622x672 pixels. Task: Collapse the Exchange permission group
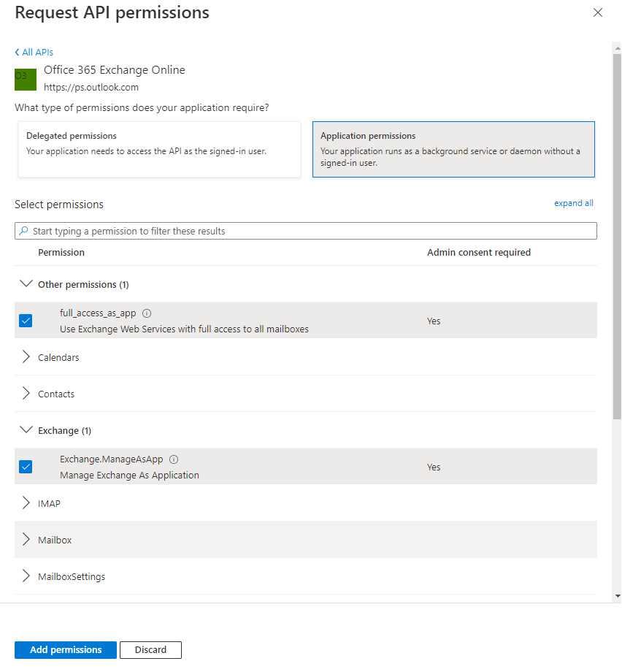pos(27,430)
